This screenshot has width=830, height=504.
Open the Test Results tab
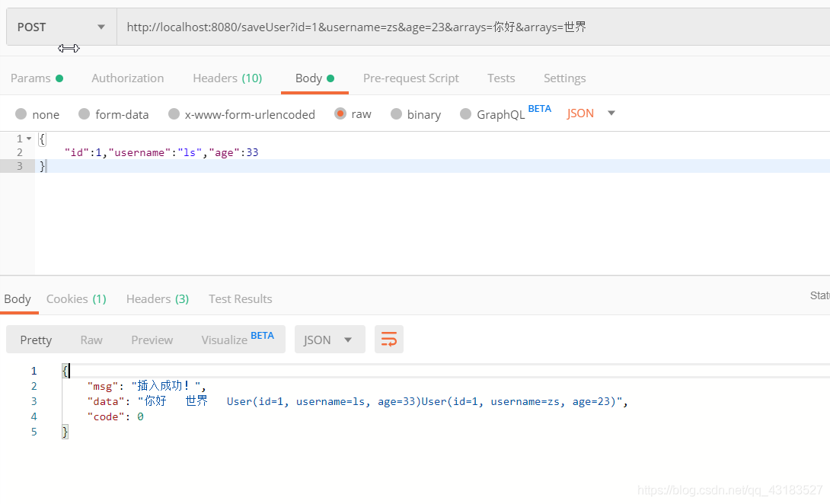tap(241, 299)
